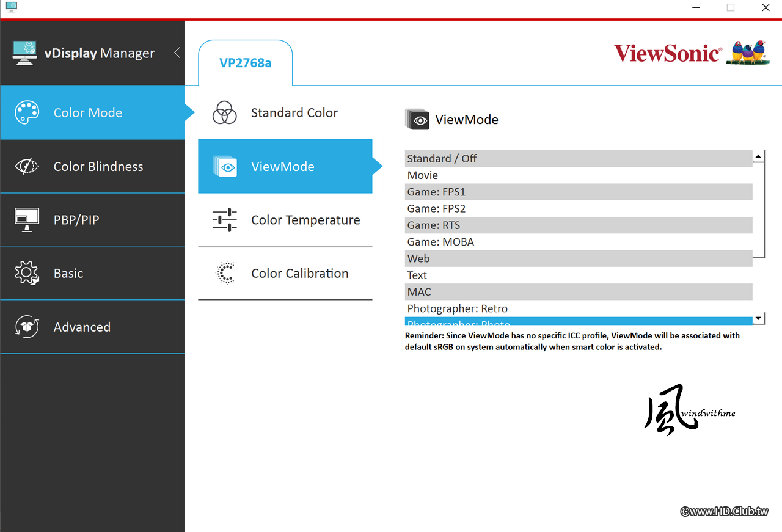This screenshot has width=782, height=532.
Task: Open the Basic settings section
Action: (92, 273)
